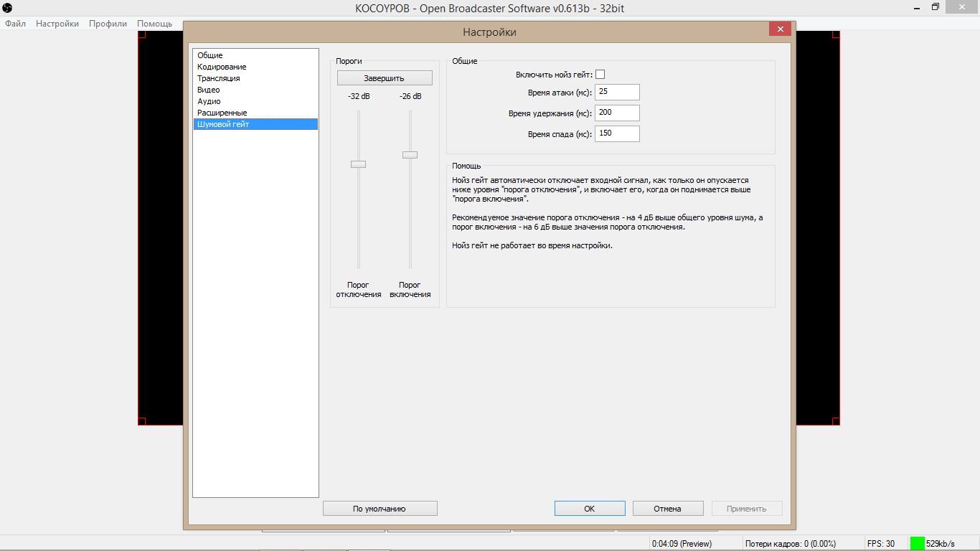Click the OBS logo icon in title bar
Image resolution: width=980 pixels, height=551 pixels.
tap(7, 7)
